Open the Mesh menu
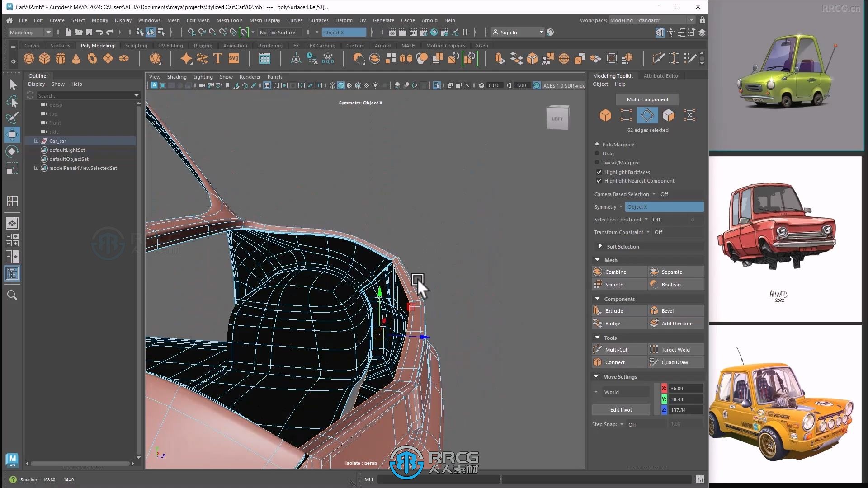The width and height of the screenshot is (868, 488). tap(173, 20)
